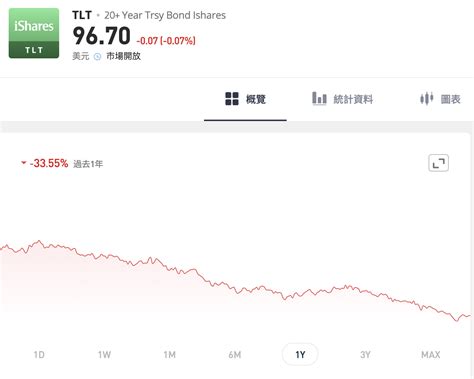This screenshot has height=379, width=474.
Task: Click the candlestick chart icon
Action: (x=426, y=99)
